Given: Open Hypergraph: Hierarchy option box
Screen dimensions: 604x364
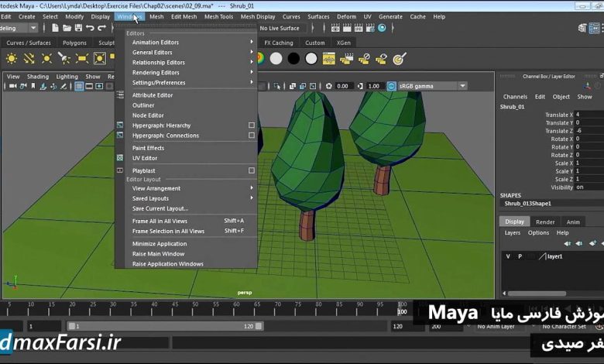Looking at the screenshot, I should click(252, 125).
